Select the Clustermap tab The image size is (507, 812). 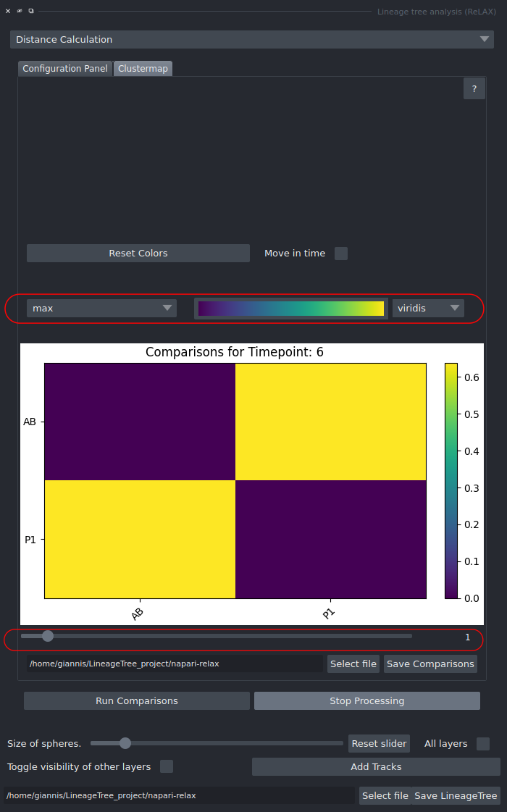(x=143, y=68)
